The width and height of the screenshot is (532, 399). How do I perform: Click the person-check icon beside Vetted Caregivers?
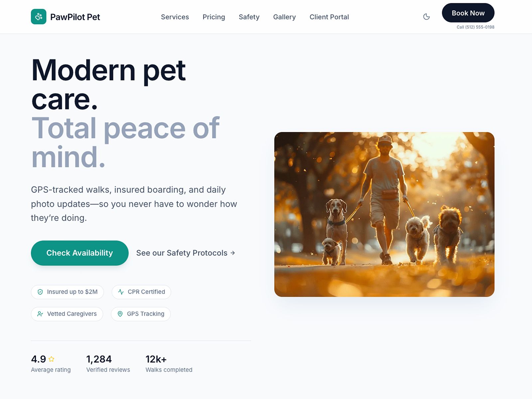(40, 314)
